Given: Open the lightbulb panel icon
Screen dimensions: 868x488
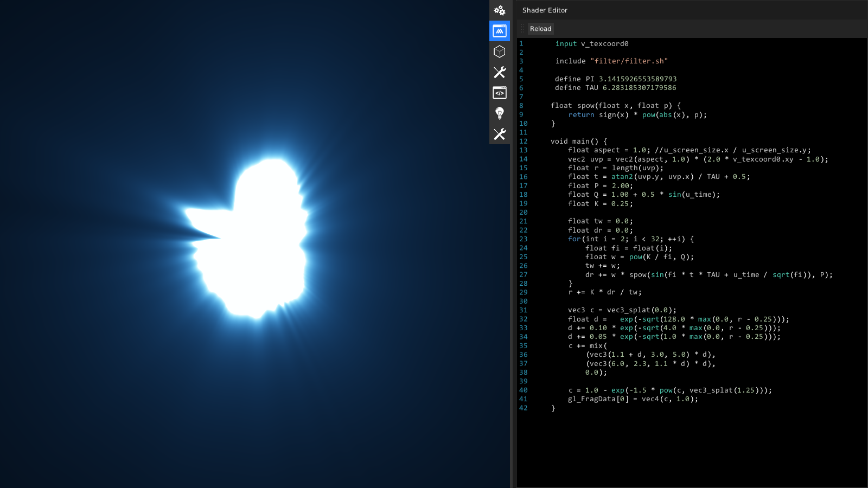Looking at the screenshot, I should click(x=500, y=113).
